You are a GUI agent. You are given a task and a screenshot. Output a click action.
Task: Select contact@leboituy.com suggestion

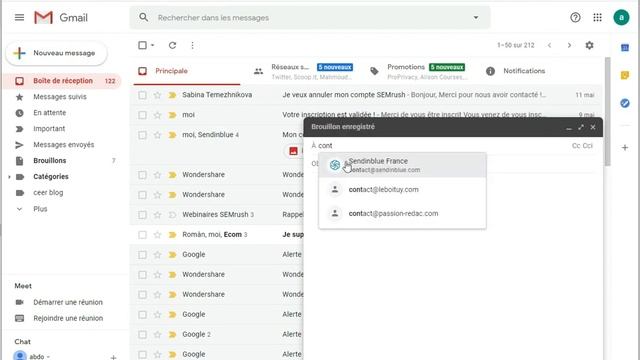click(x=402, y=189)
